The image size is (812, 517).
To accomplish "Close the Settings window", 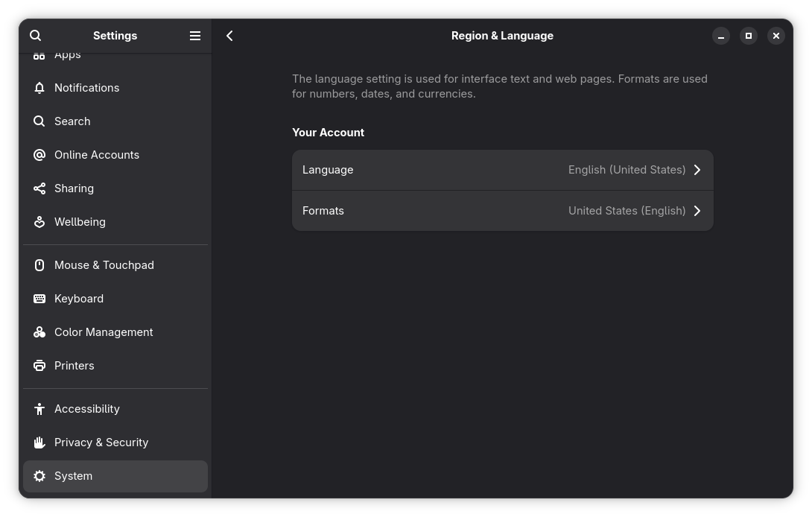I will (775, 36).
